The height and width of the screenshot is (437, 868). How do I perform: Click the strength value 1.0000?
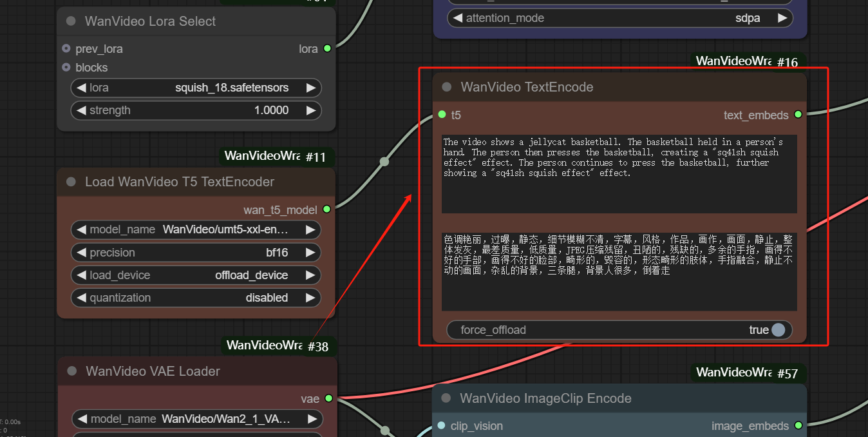[x=271, y=110]
